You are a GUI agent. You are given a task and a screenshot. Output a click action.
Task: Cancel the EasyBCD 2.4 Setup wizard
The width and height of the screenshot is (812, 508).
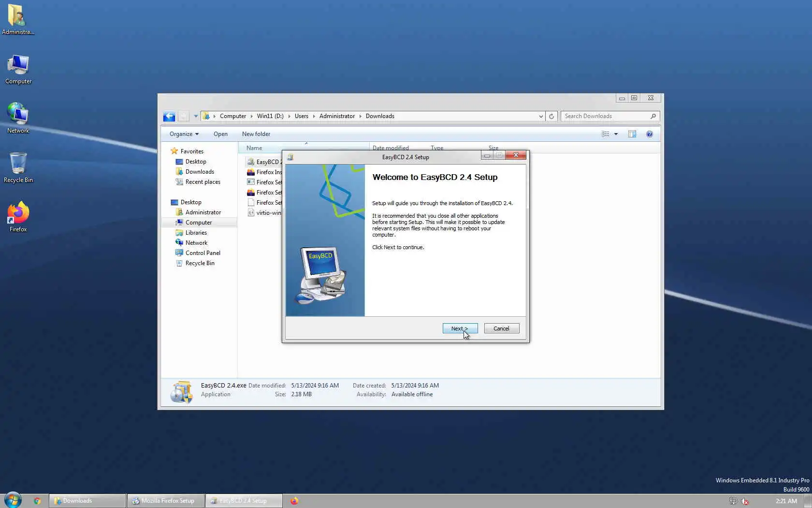point(502,329)
